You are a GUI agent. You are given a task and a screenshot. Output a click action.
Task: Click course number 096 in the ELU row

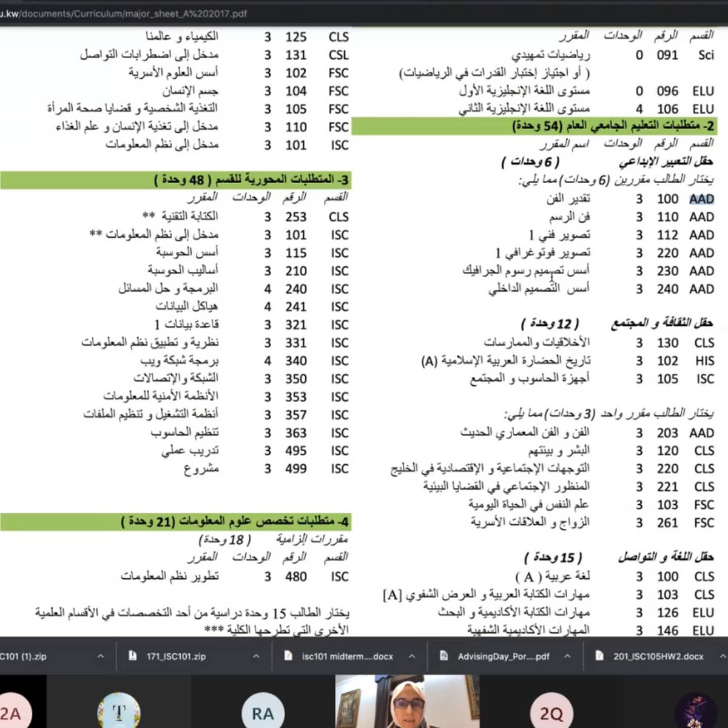(667, 91)
